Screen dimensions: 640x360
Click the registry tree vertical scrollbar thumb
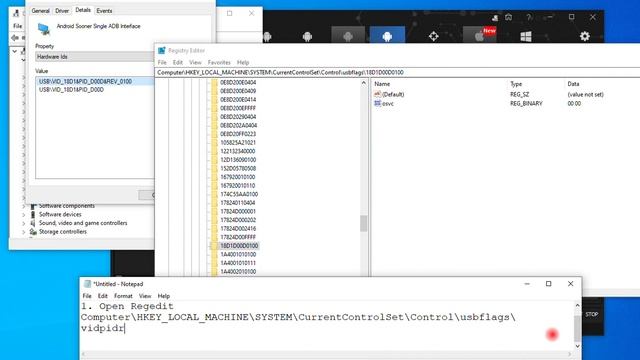(x=364, y=224)
